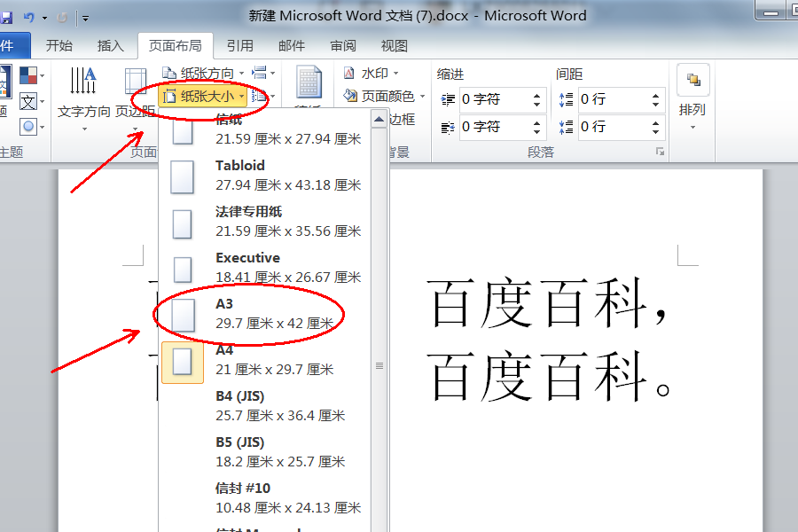Open the line numbers icon dropdown

pyautogui.click(x=263, y=95)
